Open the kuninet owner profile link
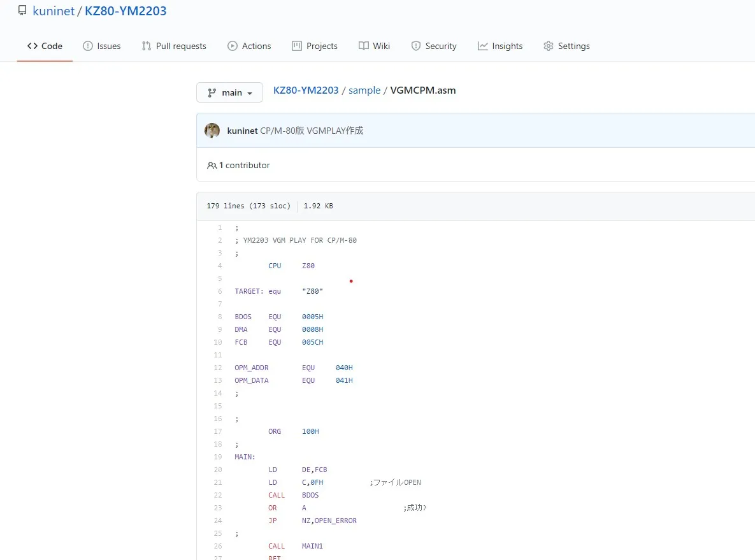The width and height of the screenshot is (755, 560). [x=54, y=11]
